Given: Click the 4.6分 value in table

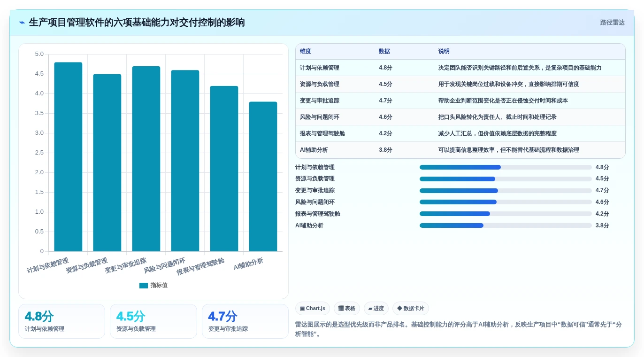Looking at the screenshot, I should pos(385,117).
